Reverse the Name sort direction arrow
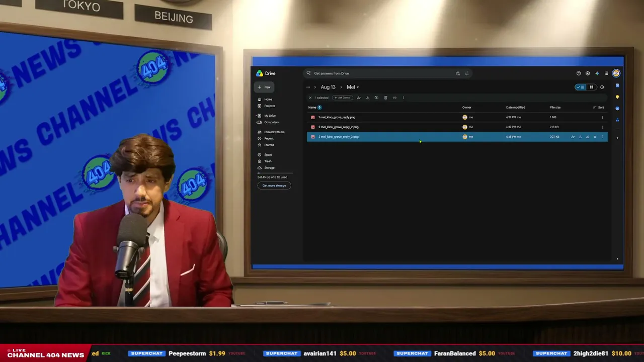Viewport: 644px width, 362px height. pyautogui.click(x=319, y=108)
